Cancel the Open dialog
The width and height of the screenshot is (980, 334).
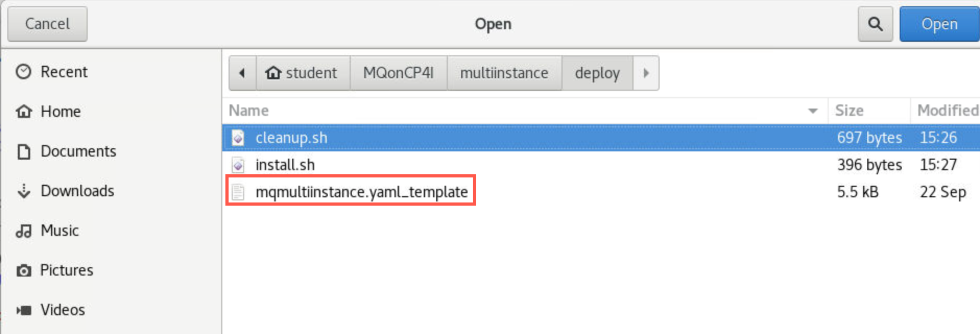tap(47, 24)
